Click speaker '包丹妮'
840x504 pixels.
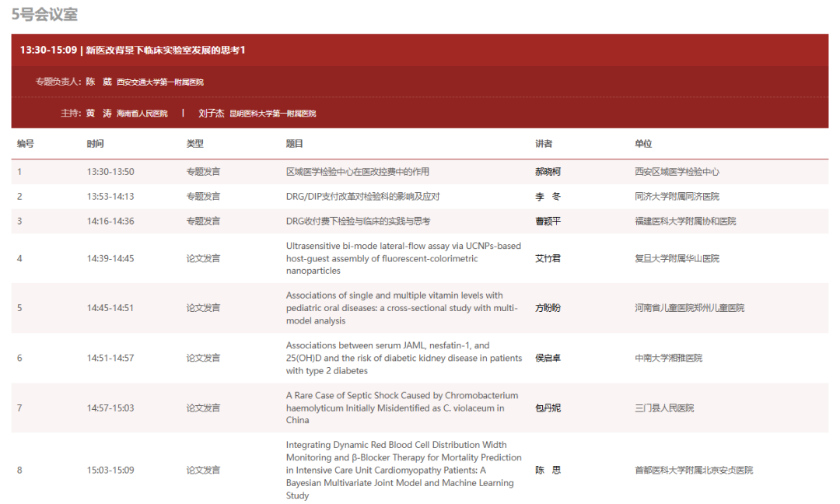548,408
